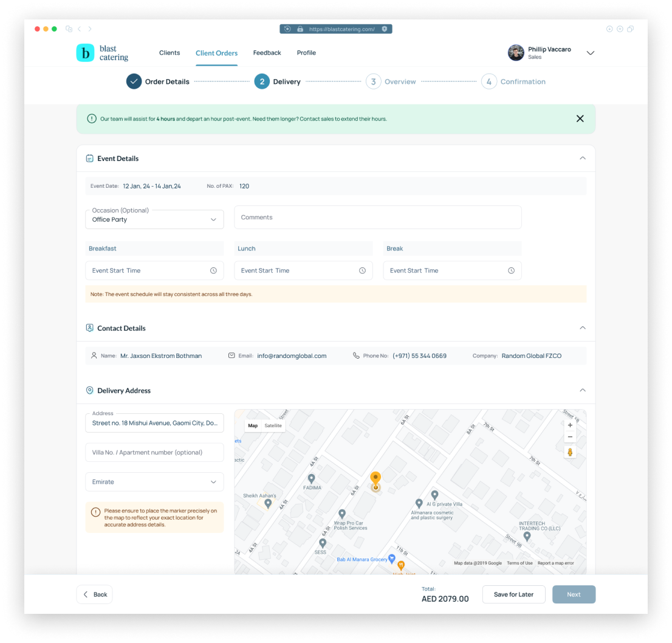
Task: Click the Comments input field
Action: (377, 218)
